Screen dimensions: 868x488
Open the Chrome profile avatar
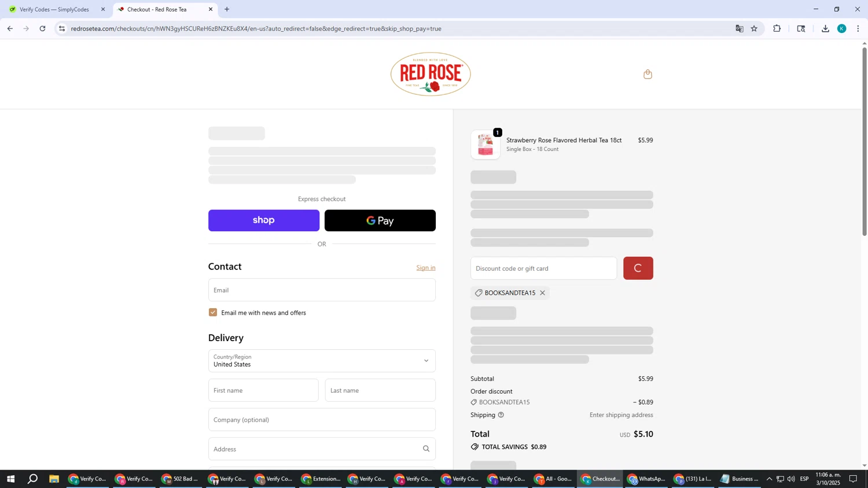(x=842, y=28)
